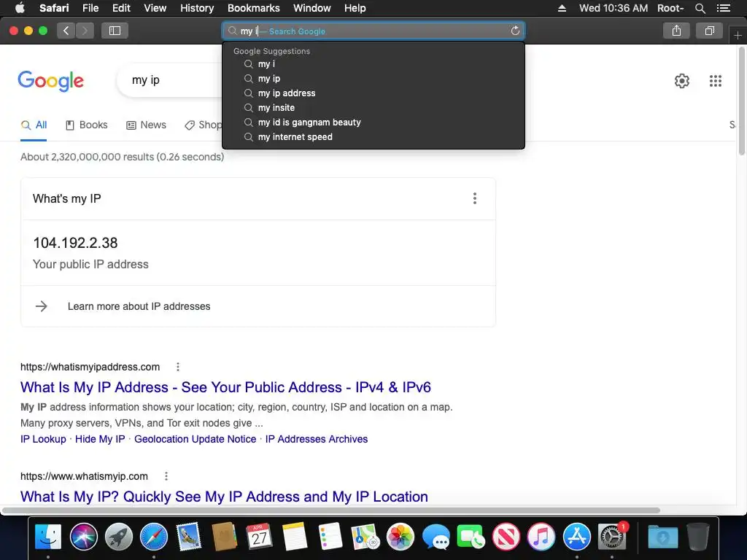The image size is (747, 560).
Task: Open the Window menu
Action: click(x=312, y=8)
